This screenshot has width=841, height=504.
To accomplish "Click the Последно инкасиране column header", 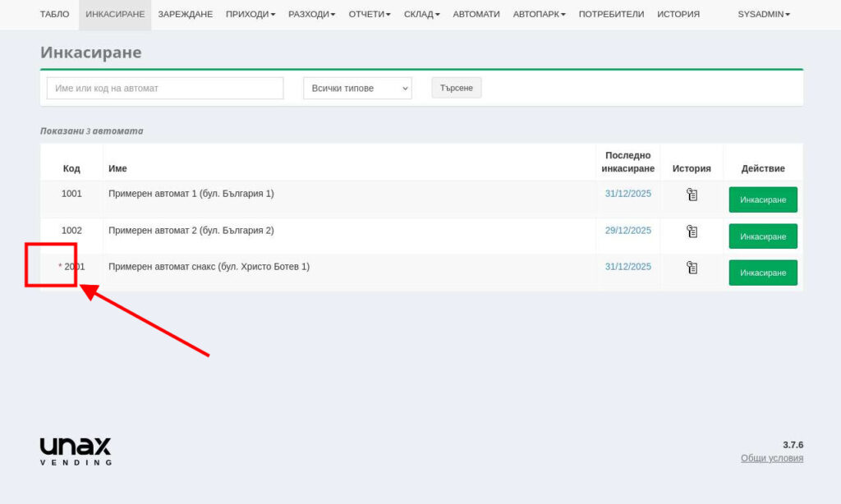I will click(x=628, y=162).
